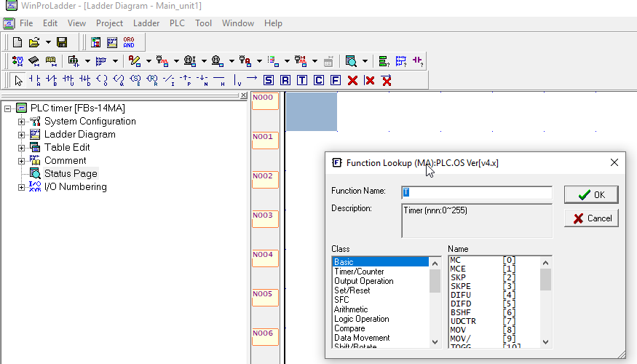Save the project with the floppy disk icon

[62, 42]
